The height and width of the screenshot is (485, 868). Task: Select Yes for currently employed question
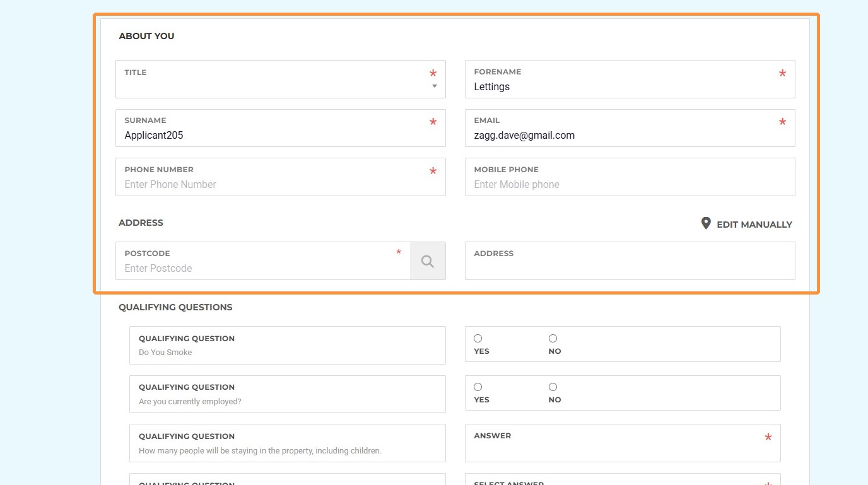tap(478, 387)
